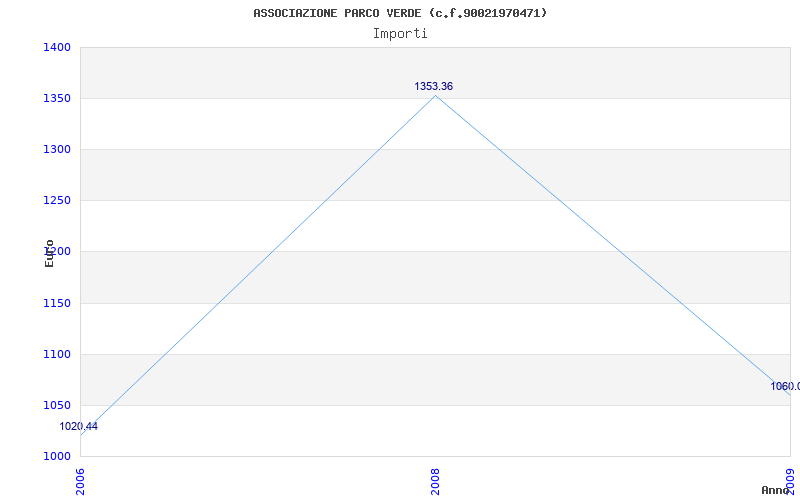Click the Anno x-axis title
The width and height of the screenshot is (800, 500).
tap(775, 490)
